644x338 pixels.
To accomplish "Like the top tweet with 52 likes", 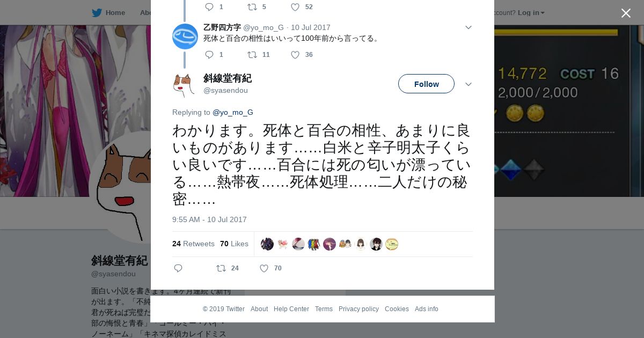I will tap(295, 7).
